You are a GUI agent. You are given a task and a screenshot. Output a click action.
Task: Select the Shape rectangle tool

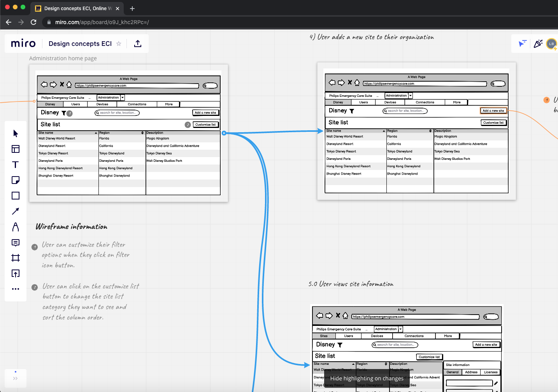[x=16, y=196]
